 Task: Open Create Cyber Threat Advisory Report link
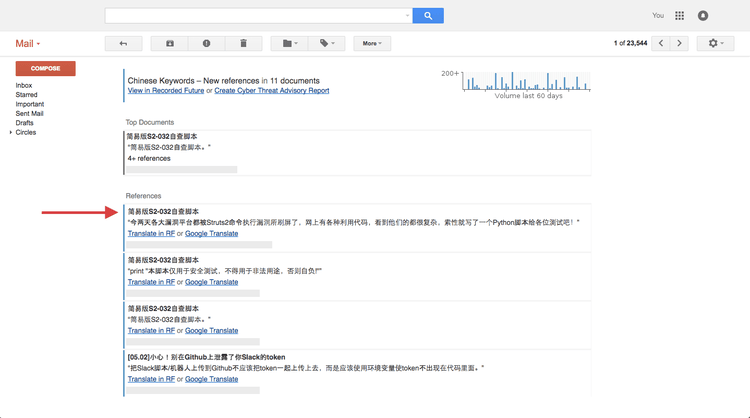click(271, 91)
